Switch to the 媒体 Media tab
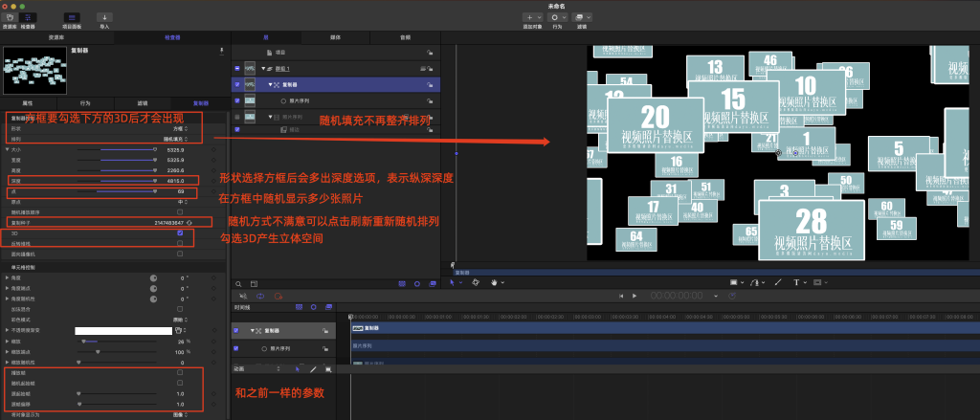 coord(336,37)
